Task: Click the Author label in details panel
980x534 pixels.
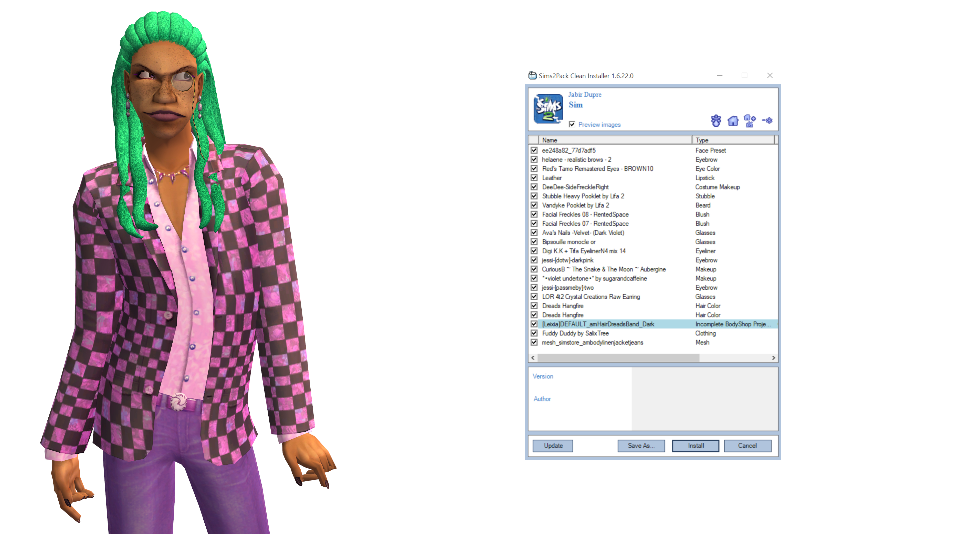Action: tap(542, 399)
